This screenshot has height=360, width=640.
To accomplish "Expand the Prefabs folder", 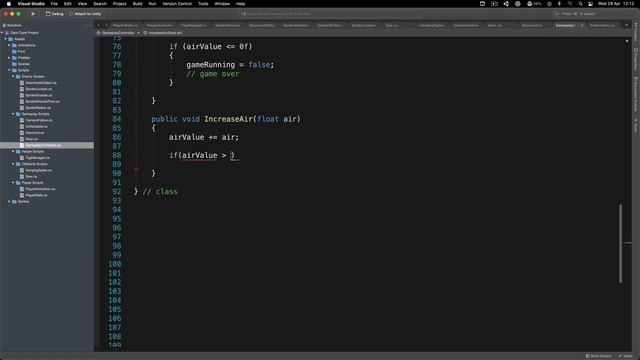I will tap(9, 58).
